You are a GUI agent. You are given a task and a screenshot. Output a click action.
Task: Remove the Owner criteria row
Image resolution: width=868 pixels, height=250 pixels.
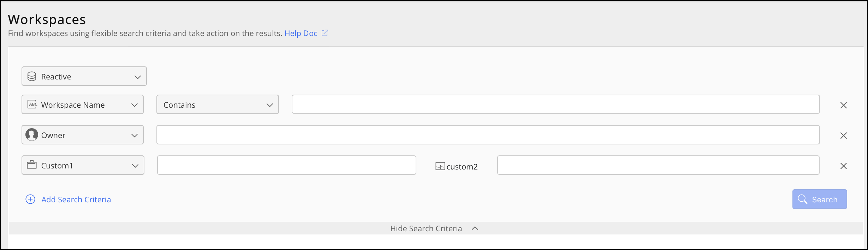(843, 136)
